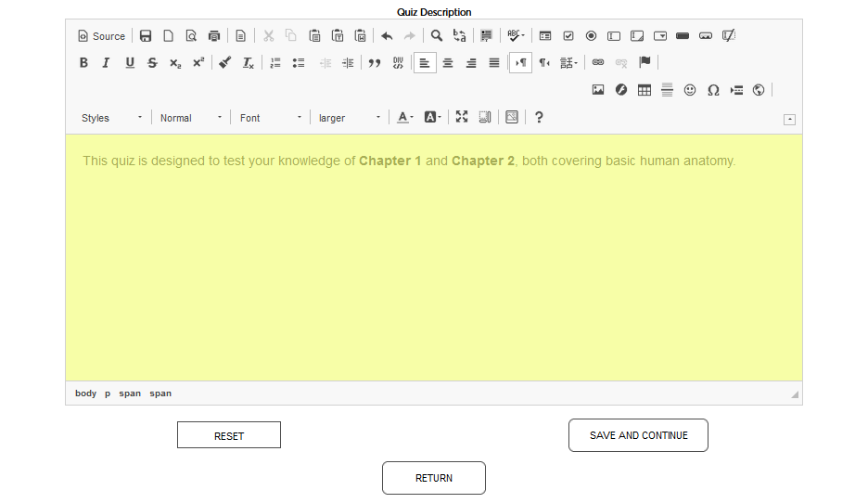This screenshot has height=503, width=868.
Task: Click the Reset button
Action: tap(229, 435)
